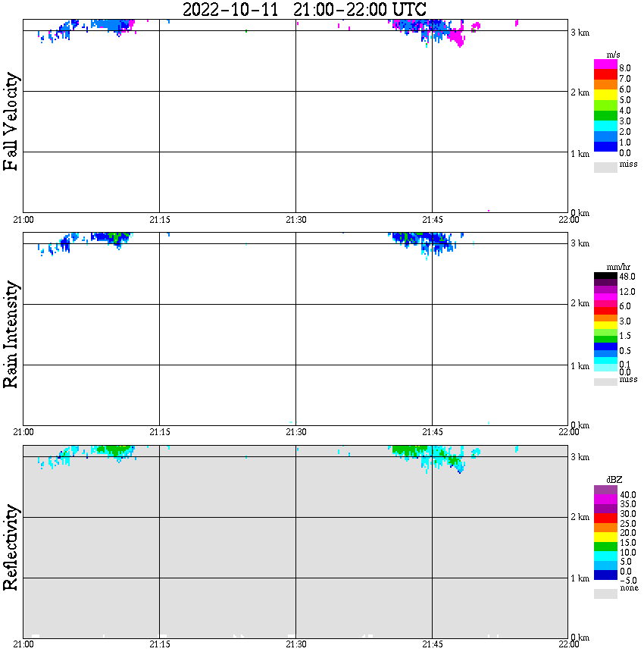Select the darkest blue swatch in m/s legend
Image resolution: width=644 pixels, height=658 pixels.
pos(605,146)
